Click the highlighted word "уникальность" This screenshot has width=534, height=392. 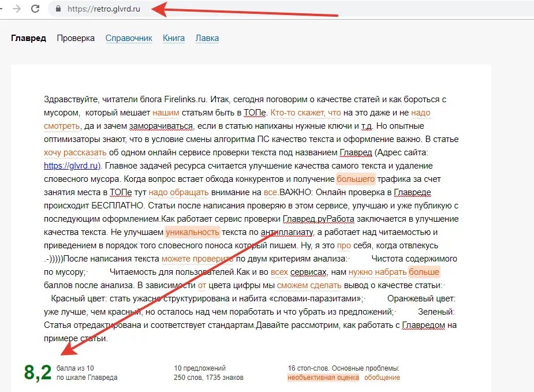pyautogui.click(x=192, y=232)
